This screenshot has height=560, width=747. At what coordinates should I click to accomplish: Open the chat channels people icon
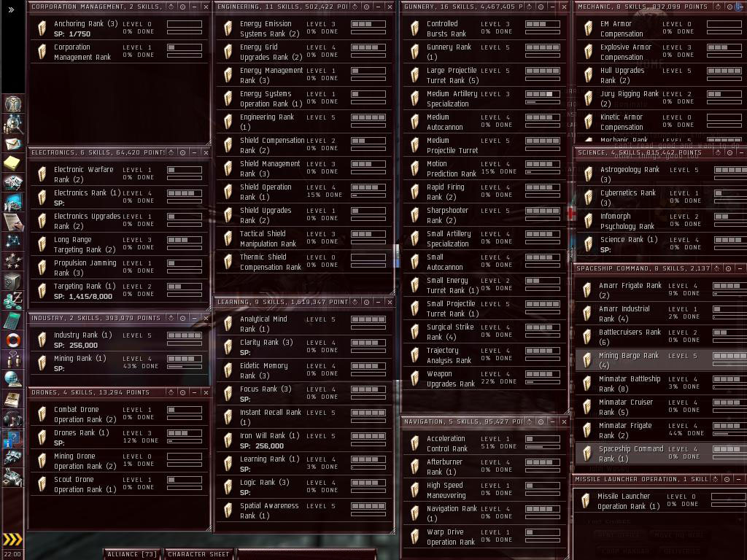[x=13, y=359]
